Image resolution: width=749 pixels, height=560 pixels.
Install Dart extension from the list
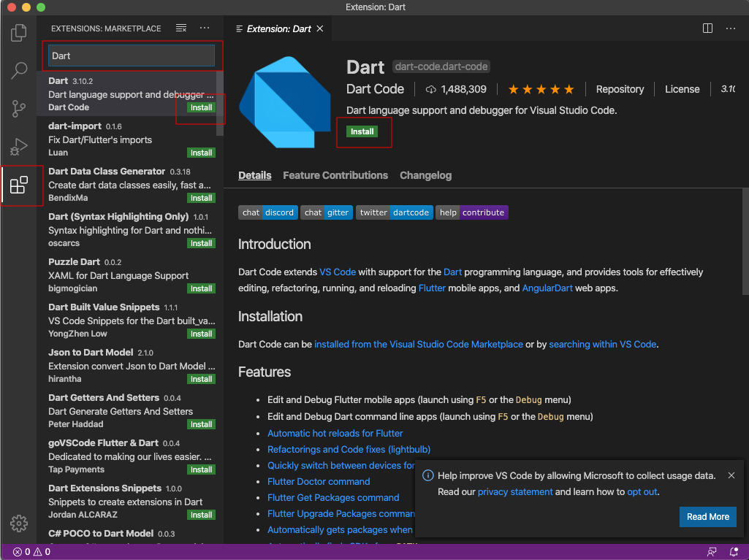(x=201, y=107)
